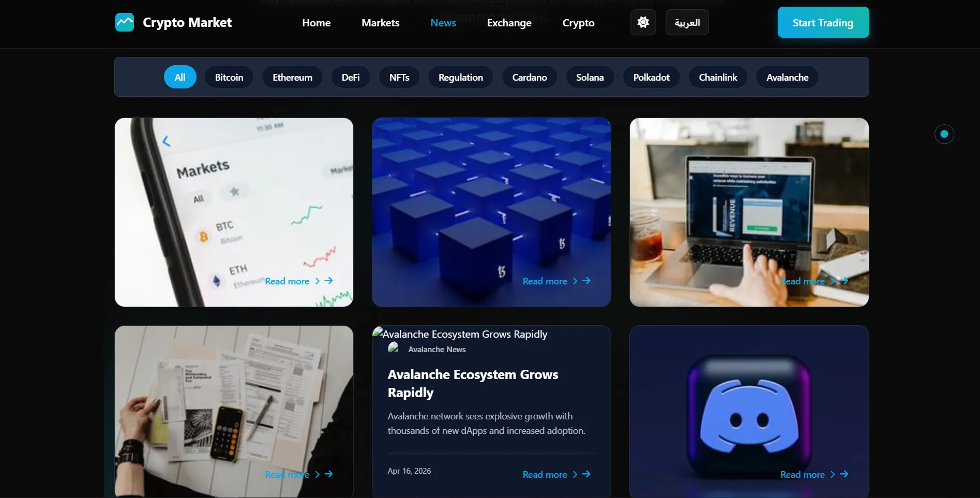Viewport: 980px width, 498px height.
Task: Click arrow icon on Discord logo card
Action: coord(844,474)
